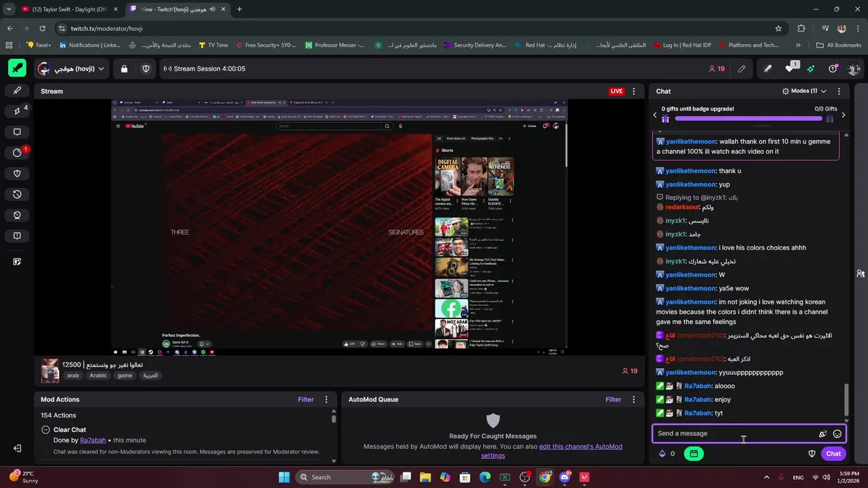Open the layout edit icon in the sidebar
Viewport: 868px width, 488px height.
click(x=17, y=262)
